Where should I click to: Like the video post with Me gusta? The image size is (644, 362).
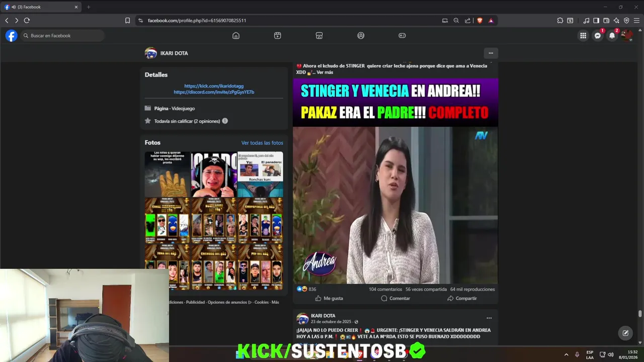tap(329, 298)
